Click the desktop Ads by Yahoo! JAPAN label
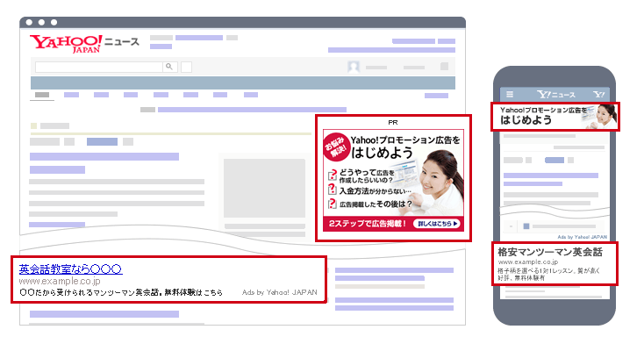The height and width of the screenshot is (351, 644). point(279,292)
